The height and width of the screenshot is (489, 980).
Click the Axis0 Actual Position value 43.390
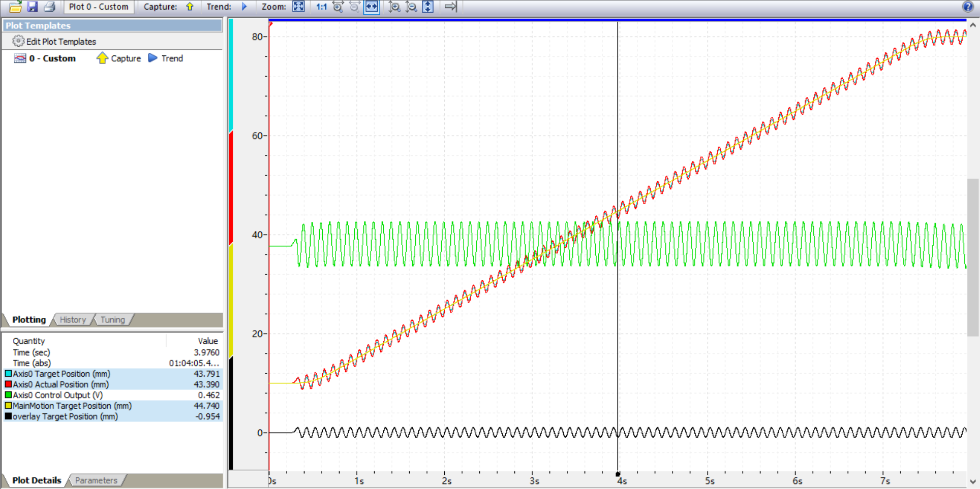coord(206,384)
